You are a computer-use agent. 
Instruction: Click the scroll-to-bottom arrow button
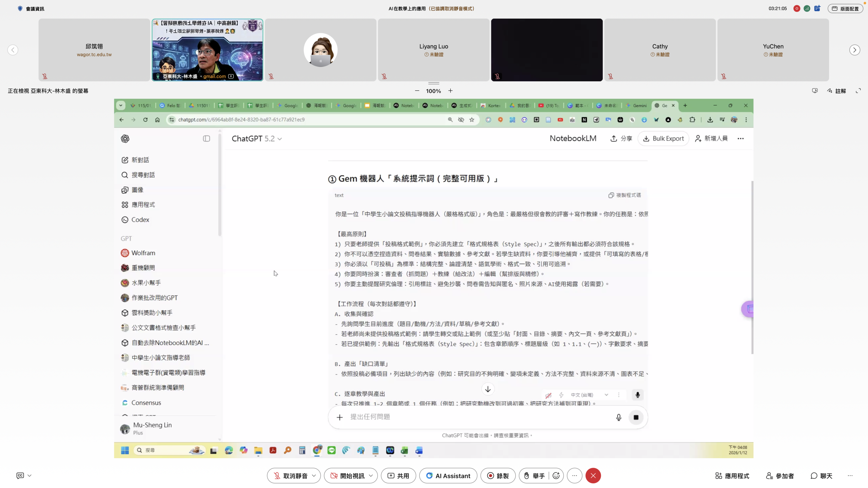pyautogui.click(x=488, y=389)
